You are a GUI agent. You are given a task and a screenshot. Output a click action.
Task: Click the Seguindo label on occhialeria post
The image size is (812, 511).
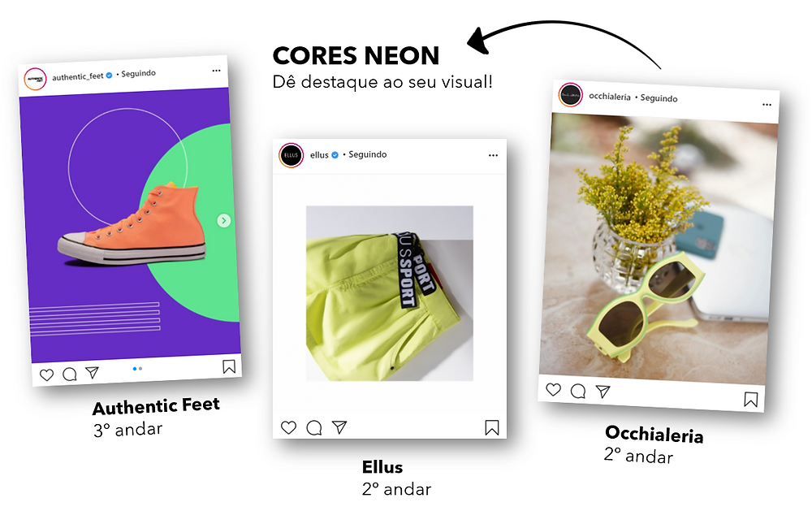click(x=659, y=98)
